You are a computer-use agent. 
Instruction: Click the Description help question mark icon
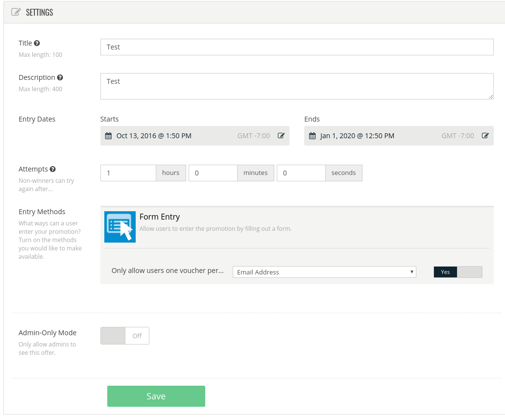point(60,77)
